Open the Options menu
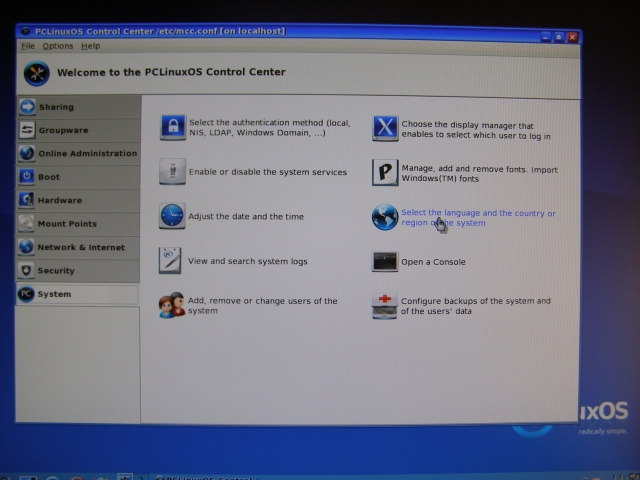 point(58,46)
